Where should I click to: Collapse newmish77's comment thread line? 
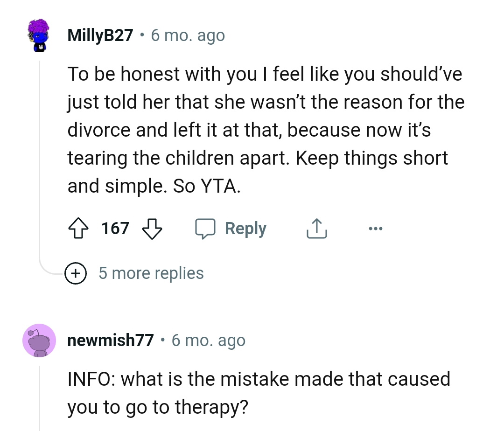point(39,401)
